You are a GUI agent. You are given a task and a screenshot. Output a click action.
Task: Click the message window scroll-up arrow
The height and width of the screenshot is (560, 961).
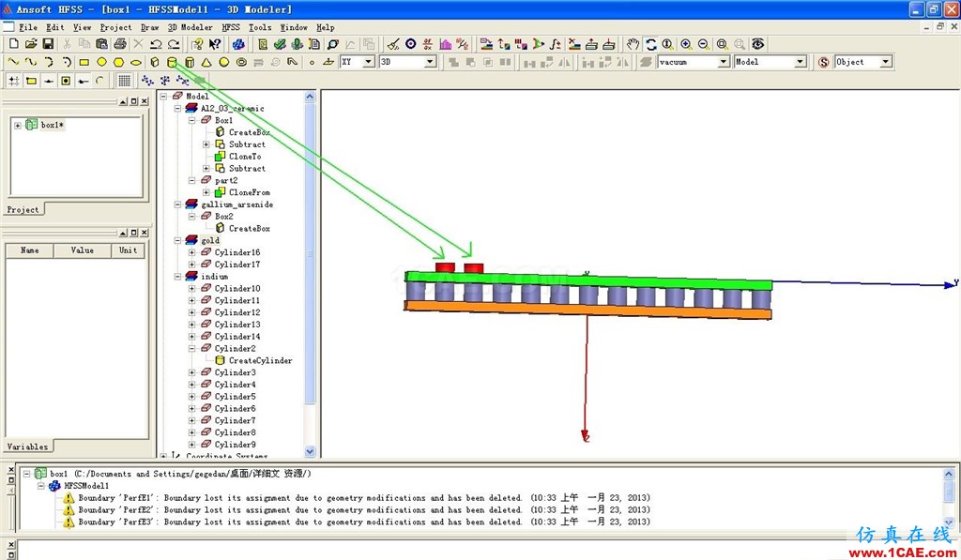(x=948, y=475)
